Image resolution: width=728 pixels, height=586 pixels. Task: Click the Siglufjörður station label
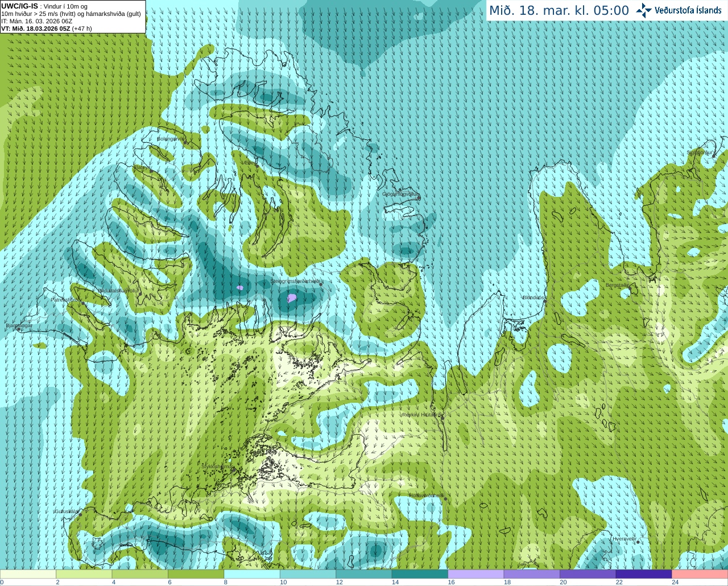pos(700,152)
